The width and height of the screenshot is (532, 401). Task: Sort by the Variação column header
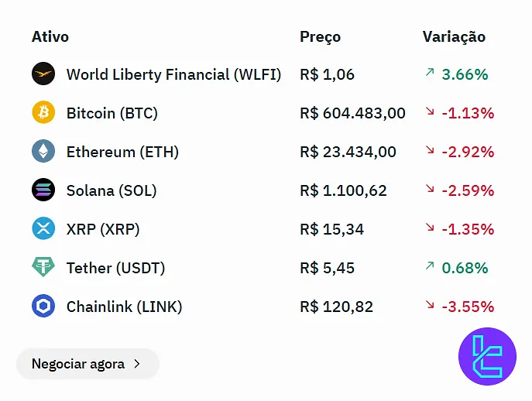pos(454,36)
